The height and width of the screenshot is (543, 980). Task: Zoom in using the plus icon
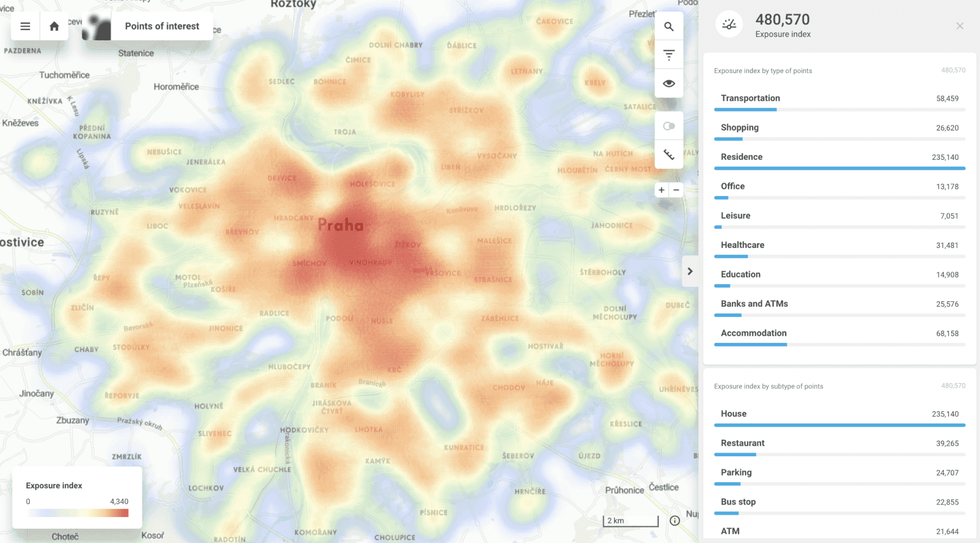(661, 189)
